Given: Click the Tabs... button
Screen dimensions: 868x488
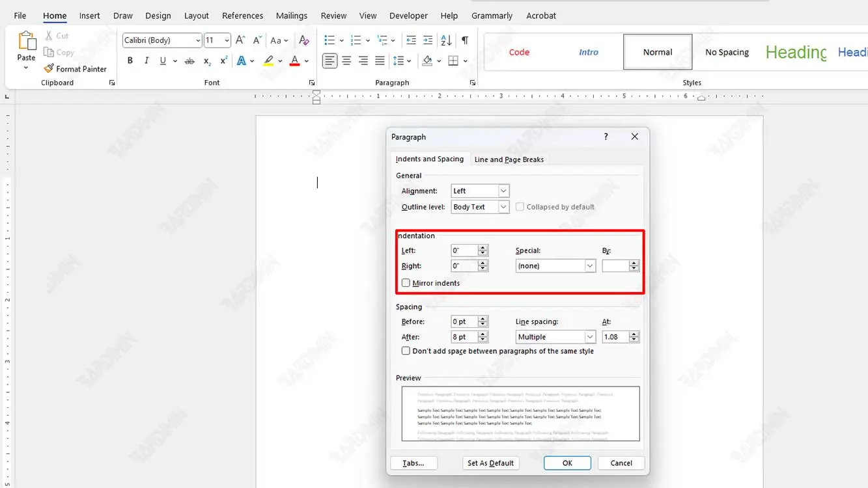Looking at the screenshot, I should click(x=413, y=463).
